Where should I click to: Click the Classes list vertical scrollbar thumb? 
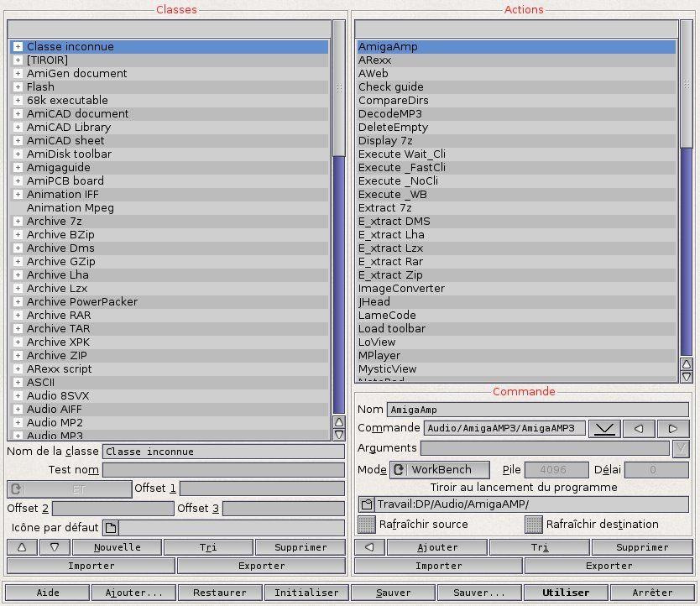[339, 88]
